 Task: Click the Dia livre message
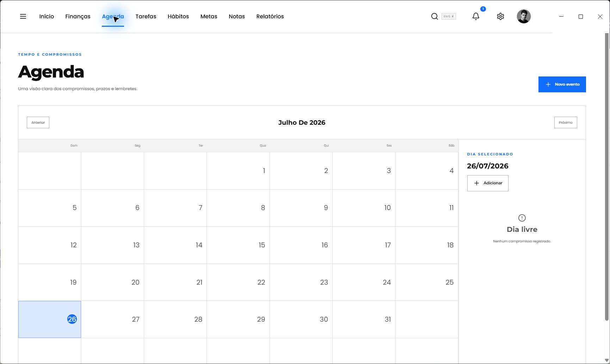coord(522,229)
